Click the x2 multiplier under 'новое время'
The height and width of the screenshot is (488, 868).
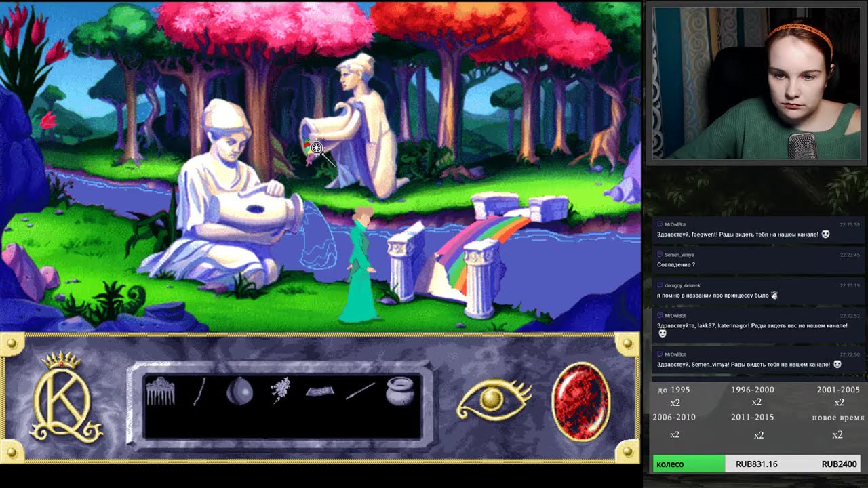837,434
